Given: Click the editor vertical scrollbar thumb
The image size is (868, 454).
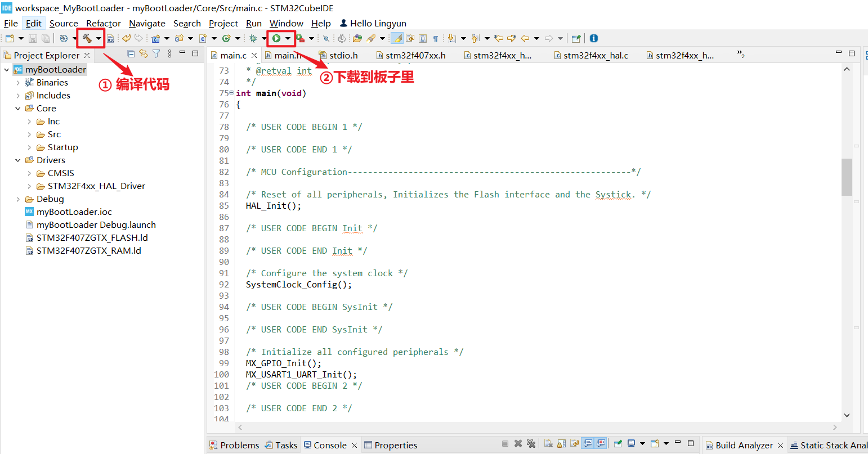Looking at the screenshot, I should point(847,177).
